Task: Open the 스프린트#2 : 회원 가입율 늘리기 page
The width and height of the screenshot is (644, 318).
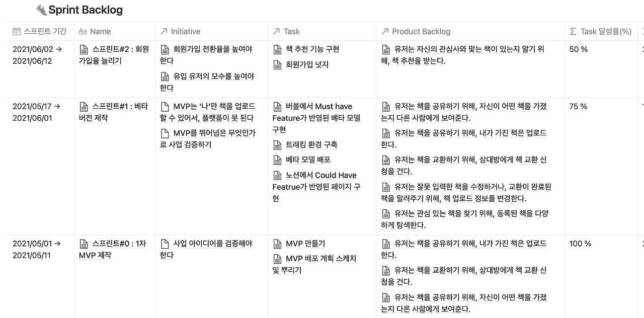Action: (114, 55)
